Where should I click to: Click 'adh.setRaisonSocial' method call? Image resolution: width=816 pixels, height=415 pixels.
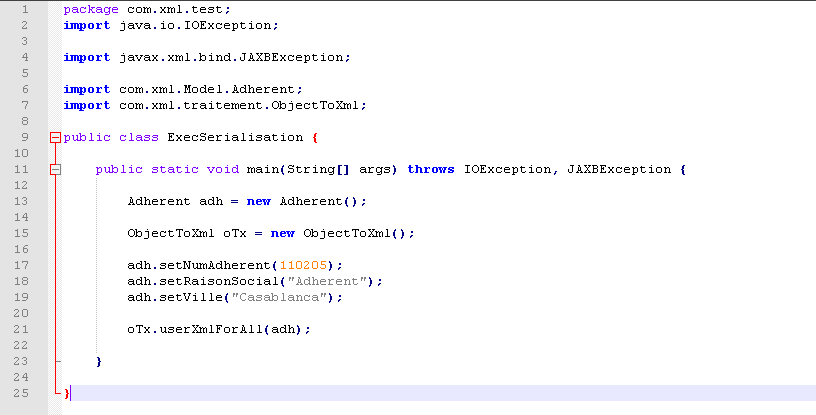click(x=203, y=281)
